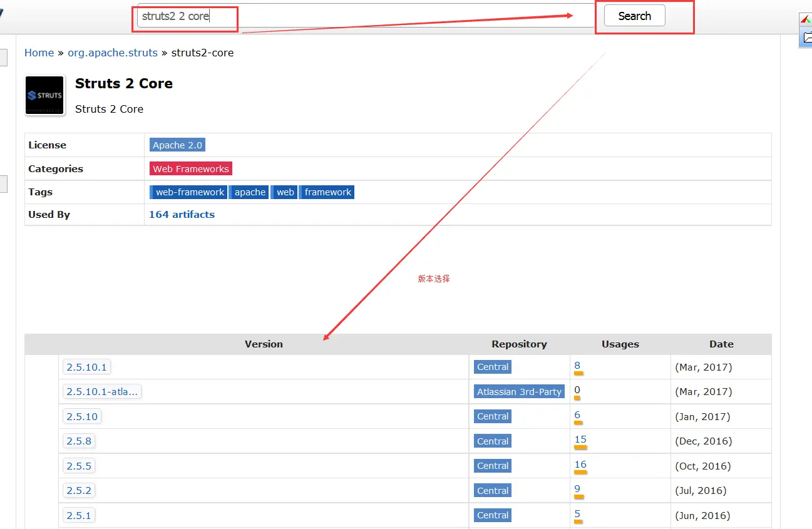
Task: Click the bold 'Struts 2 Core' heading
Action: pos(124,83)
